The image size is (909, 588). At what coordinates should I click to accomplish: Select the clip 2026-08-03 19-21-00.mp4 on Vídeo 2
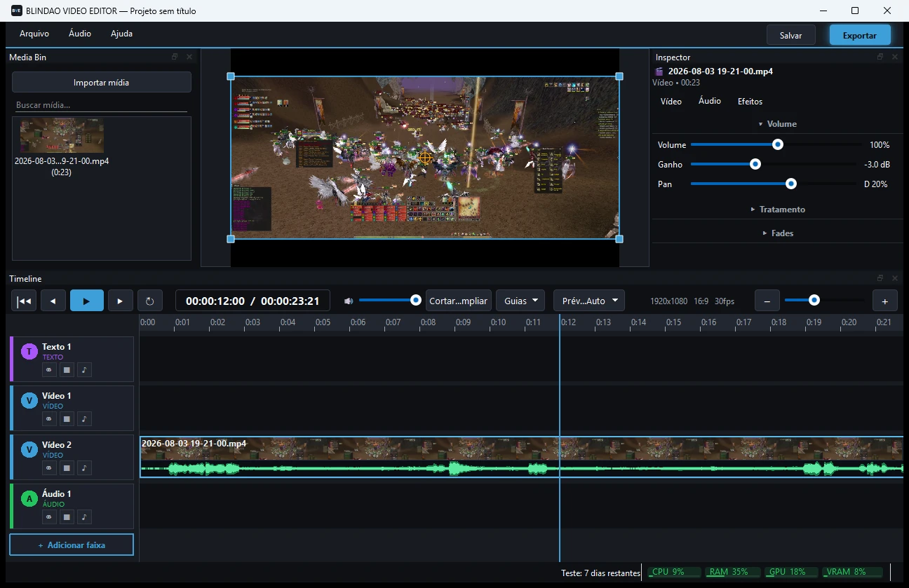click(521, 457)
